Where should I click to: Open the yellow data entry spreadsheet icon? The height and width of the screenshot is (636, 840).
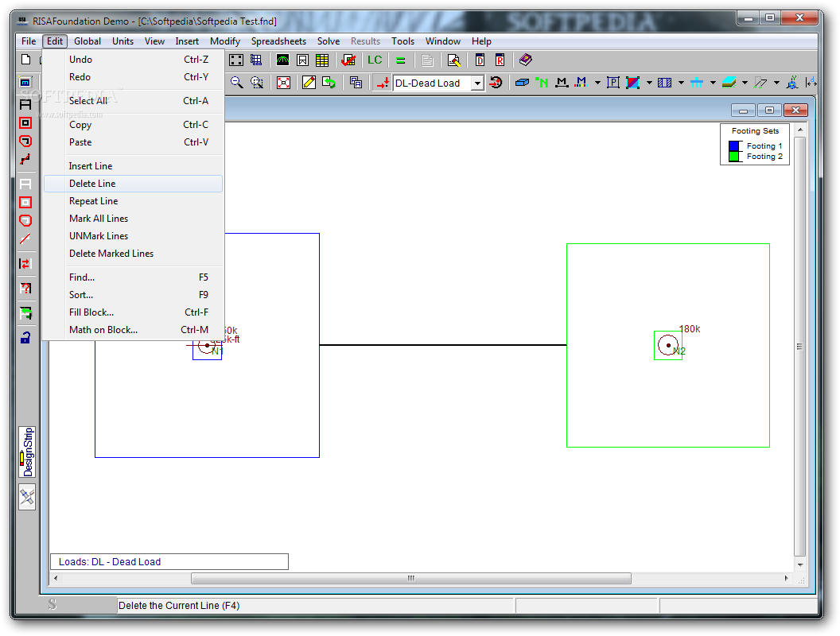click(322, 60)
